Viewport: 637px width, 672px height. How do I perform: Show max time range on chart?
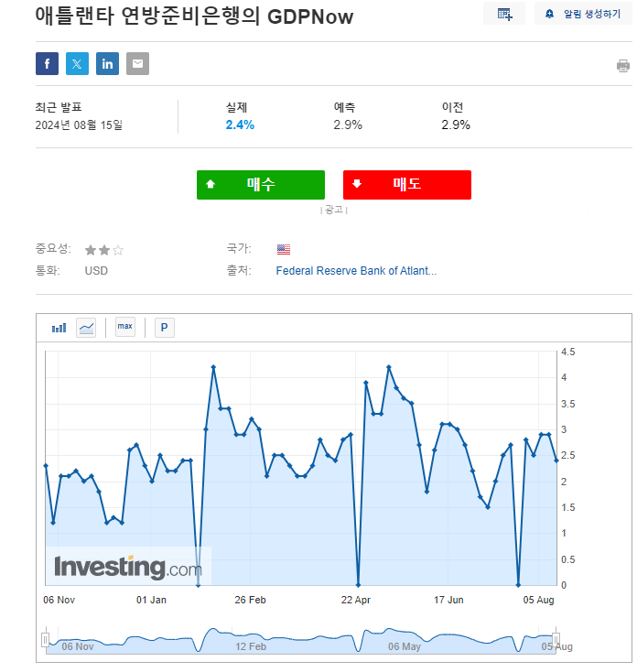[x=124, y=327]
